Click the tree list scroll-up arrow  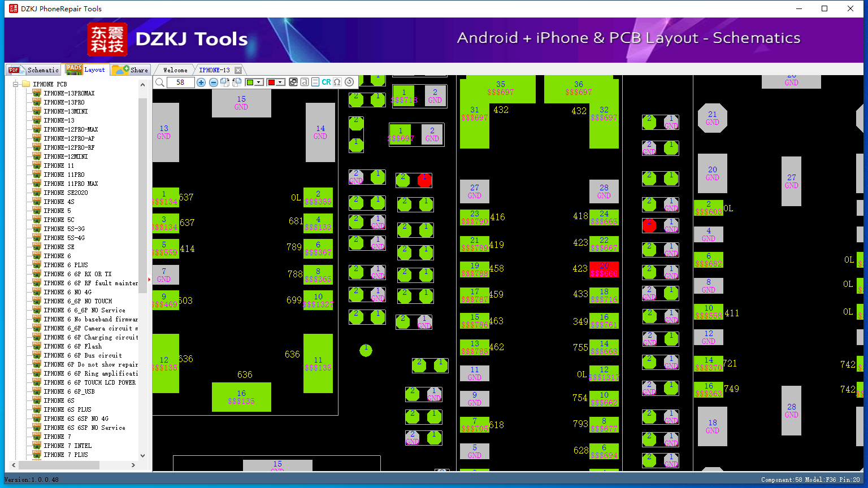(142, 85)
